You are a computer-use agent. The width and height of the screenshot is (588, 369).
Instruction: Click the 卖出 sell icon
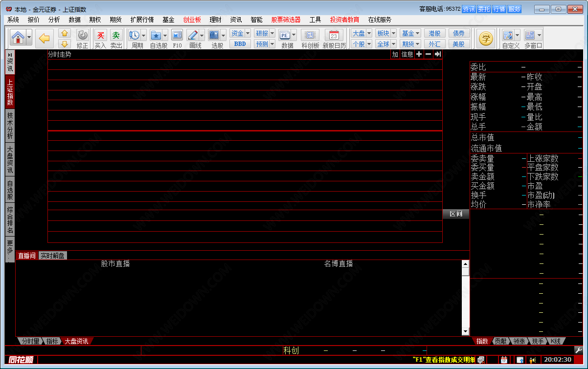click(116, 35)
